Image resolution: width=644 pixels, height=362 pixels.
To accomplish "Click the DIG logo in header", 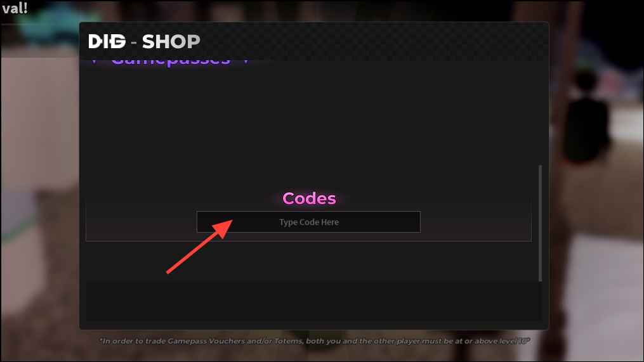I will click(107, 41).
